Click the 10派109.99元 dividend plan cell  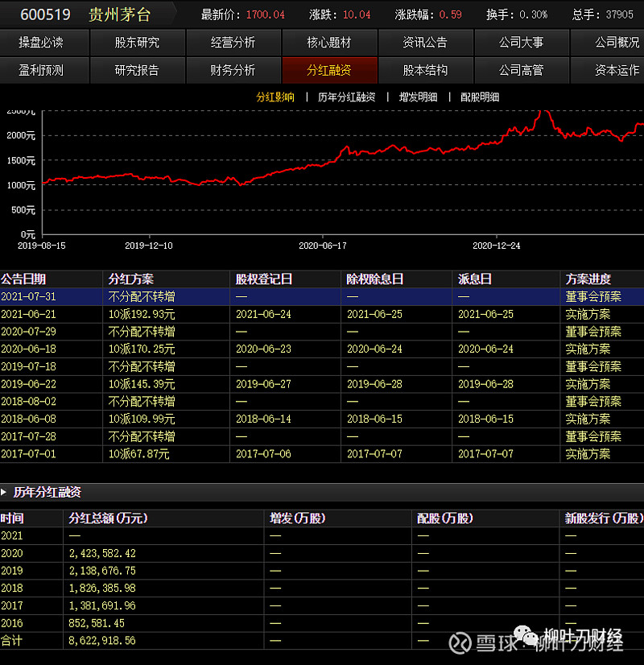(142, 419)
